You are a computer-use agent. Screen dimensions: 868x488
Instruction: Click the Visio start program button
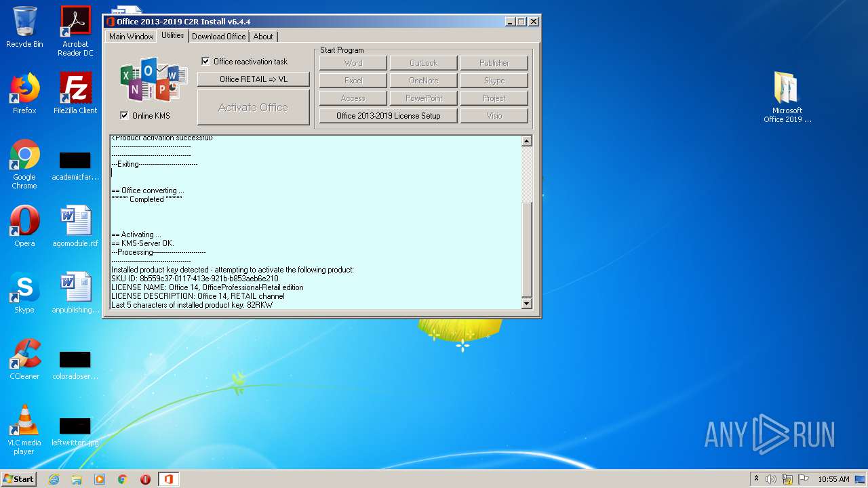[494, 116]
